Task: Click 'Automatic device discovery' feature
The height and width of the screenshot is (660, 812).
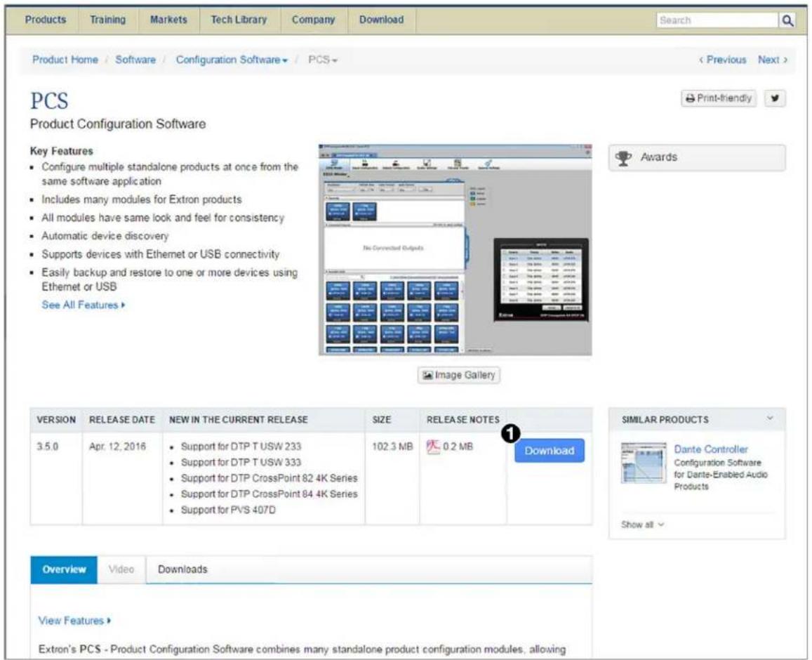Action: click(x=105, y=236)
